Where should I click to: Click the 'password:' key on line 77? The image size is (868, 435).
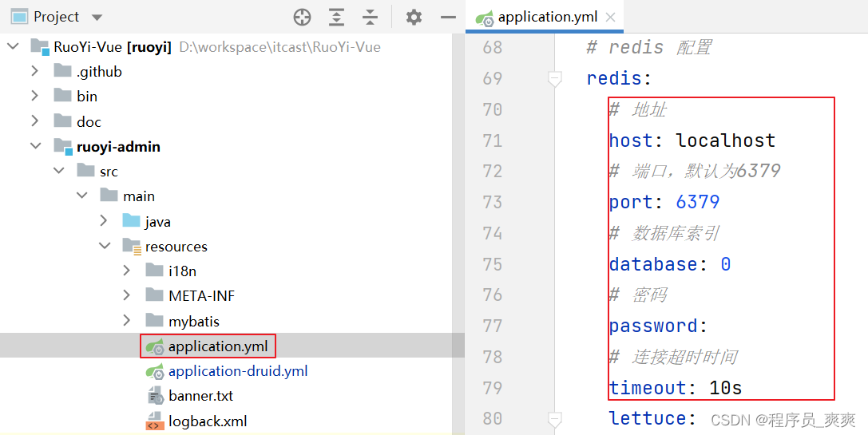658,326
